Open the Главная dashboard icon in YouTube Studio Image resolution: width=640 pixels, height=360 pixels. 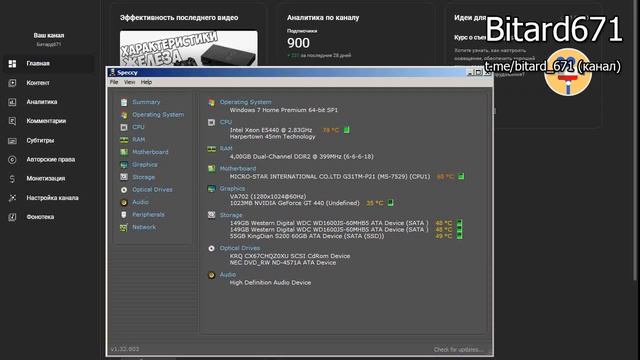[12, 64]
